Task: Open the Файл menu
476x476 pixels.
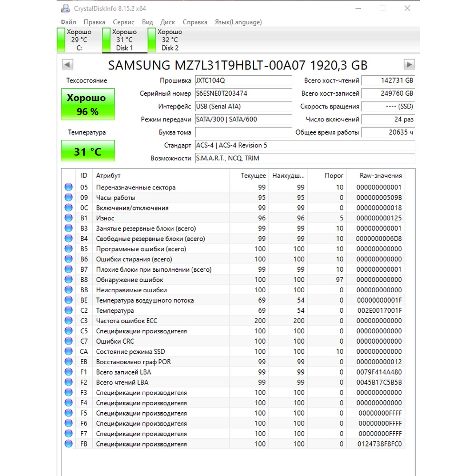Action: coord(68,22)
